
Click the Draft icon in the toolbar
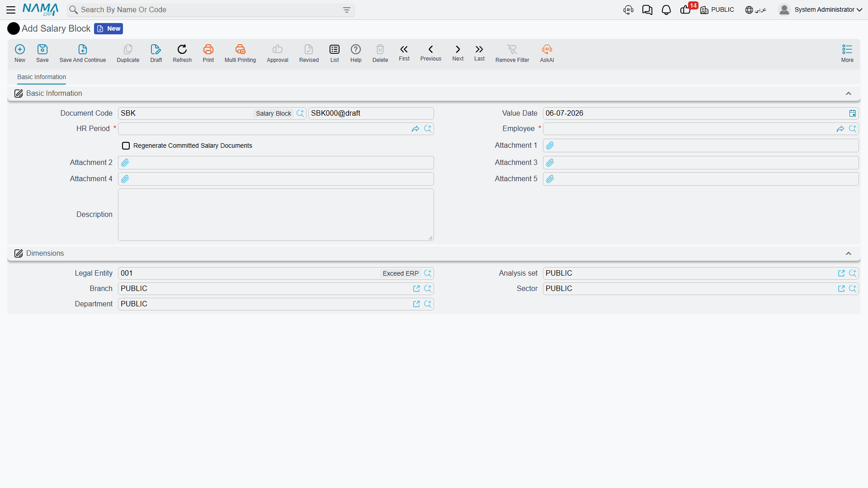tap(156, 49)
